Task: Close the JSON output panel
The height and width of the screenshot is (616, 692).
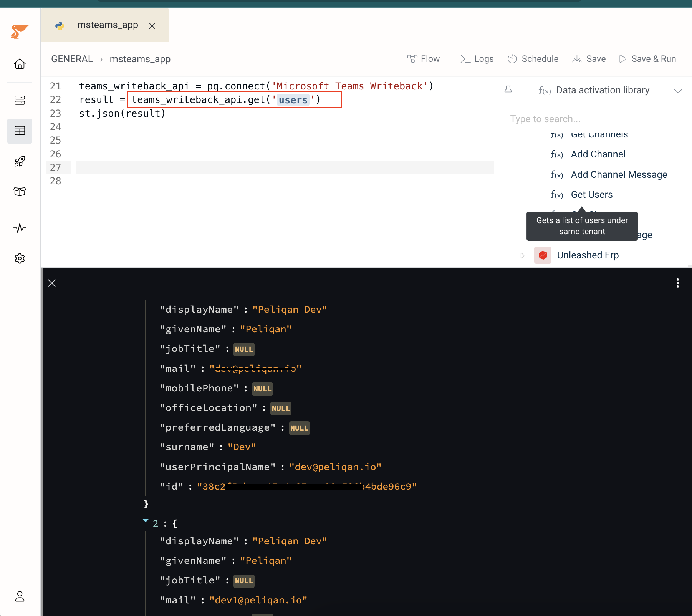Action: tap(52, 283)
